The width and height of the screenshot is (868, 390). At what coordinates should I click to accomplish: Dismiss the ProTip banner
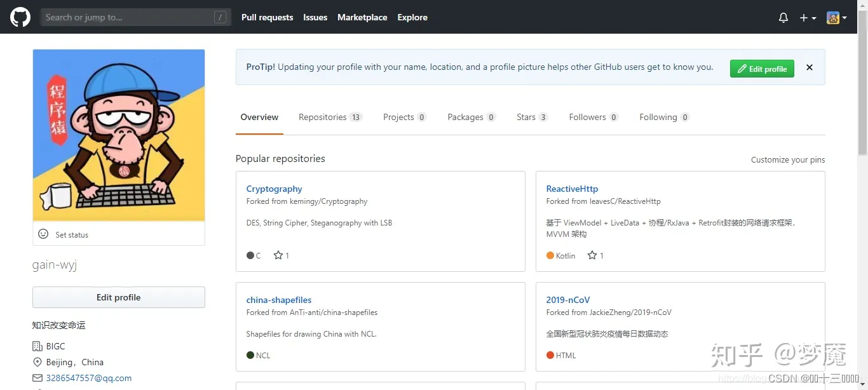click(x=810, y=67)
